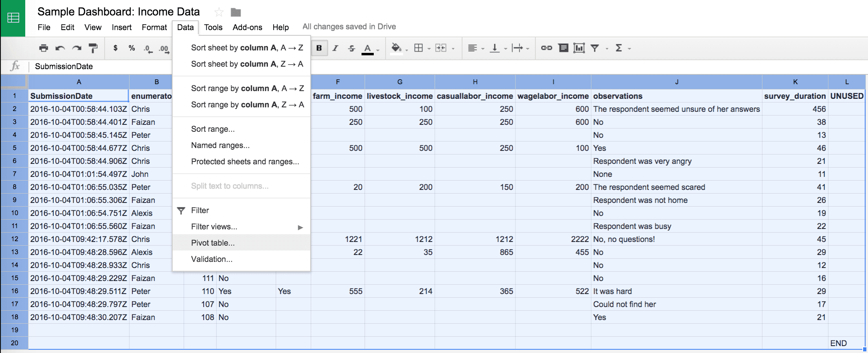Viewport: 868px width, 353px height.
Task: Click the formula bar containing SubmissionDate
Action: [x=448, y=66]
